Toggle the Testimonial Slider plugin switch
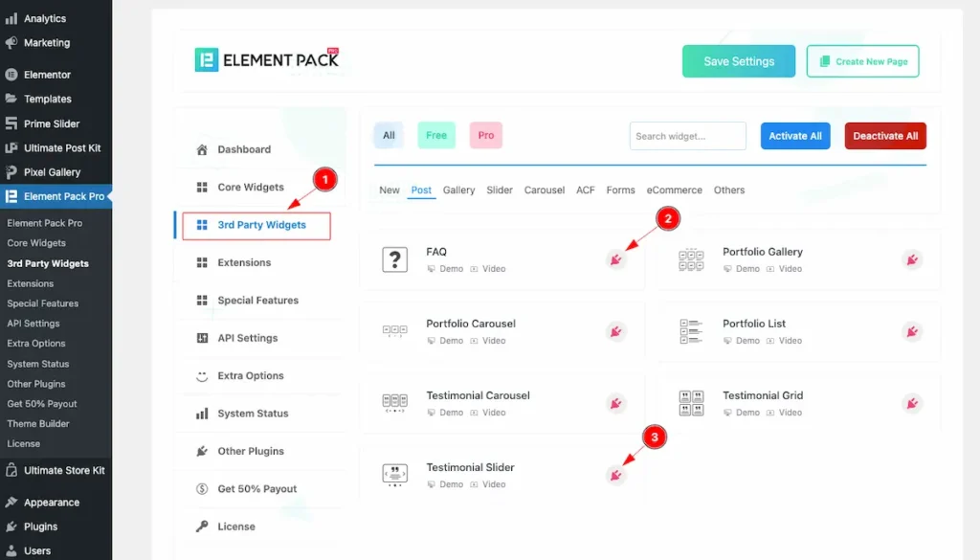The image size is (980, 560). (x=616, y=475)
